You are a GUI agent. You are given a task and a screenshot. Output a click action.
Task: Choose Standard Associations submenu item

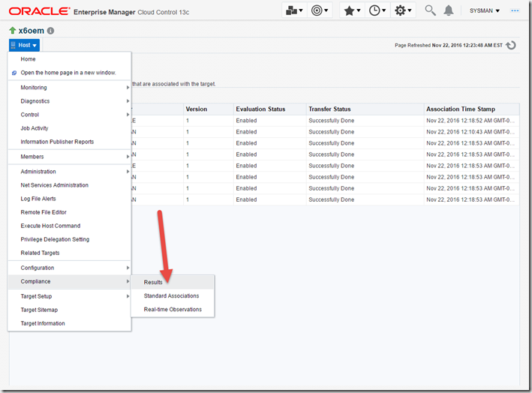coord(173,295)
